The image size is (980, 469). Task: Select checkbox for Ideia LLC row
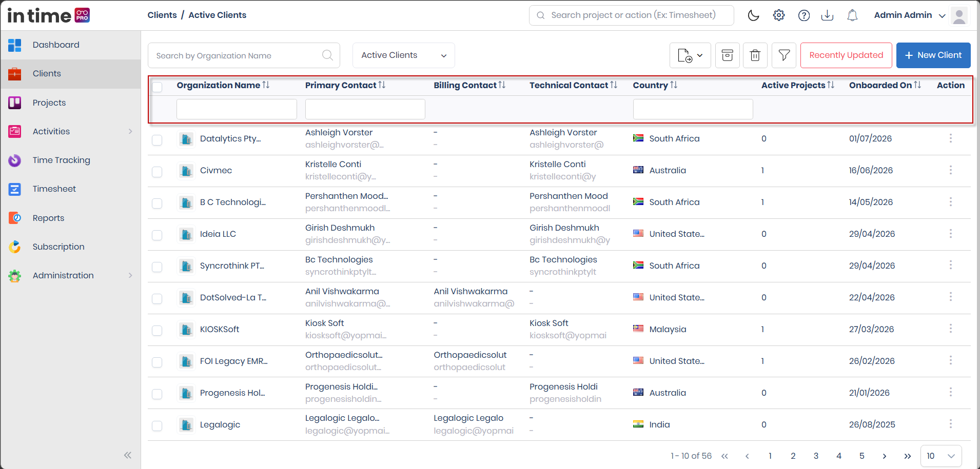157,235
